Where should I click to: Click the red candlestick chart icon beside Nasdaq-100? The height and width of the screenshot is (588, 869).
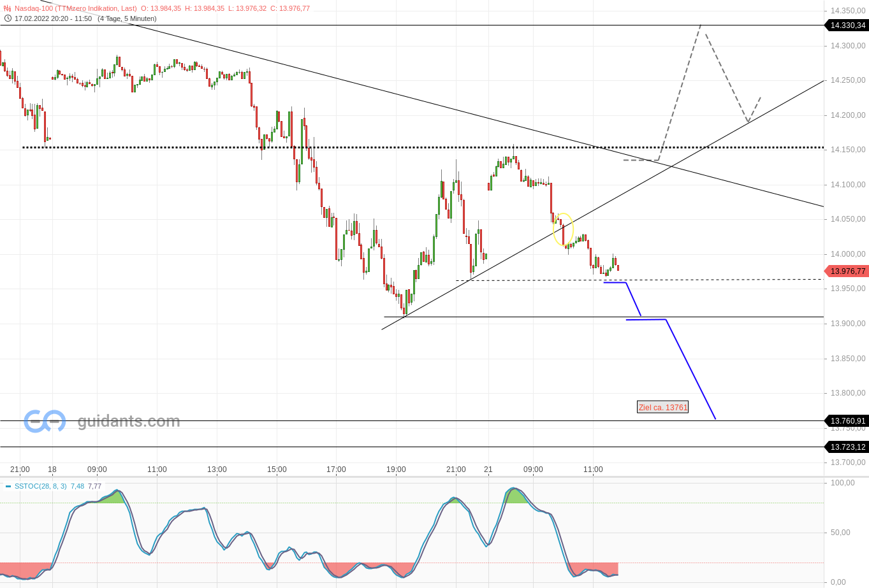(x=7, y=8)
